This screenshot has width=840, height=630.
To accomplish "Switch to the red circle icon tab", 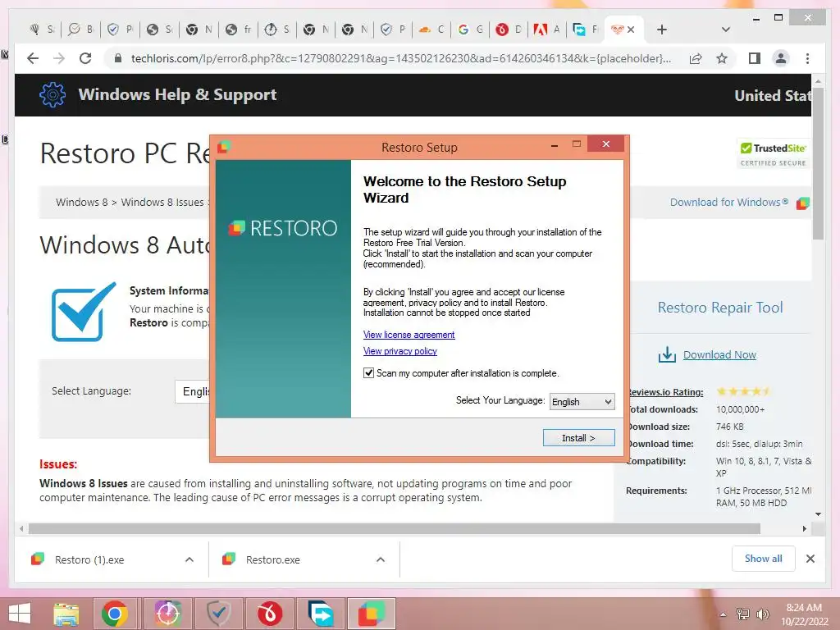I will 509,30.
